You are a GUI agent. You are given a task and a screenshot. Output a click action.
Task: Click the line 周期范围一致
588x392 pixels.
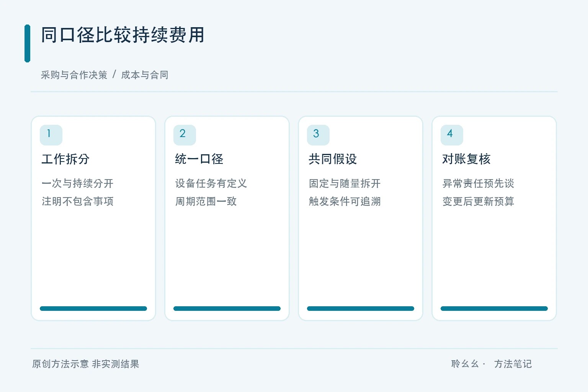206,201
